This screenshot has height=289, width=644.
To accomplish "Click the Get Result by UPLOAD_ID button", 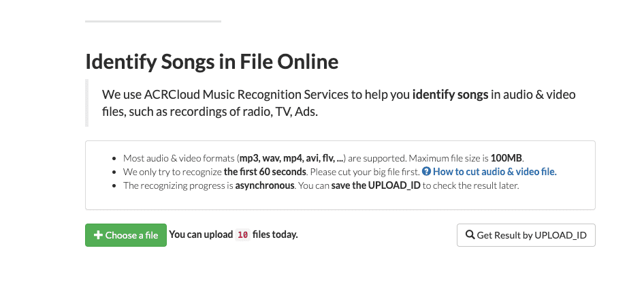I will point(526,235).
